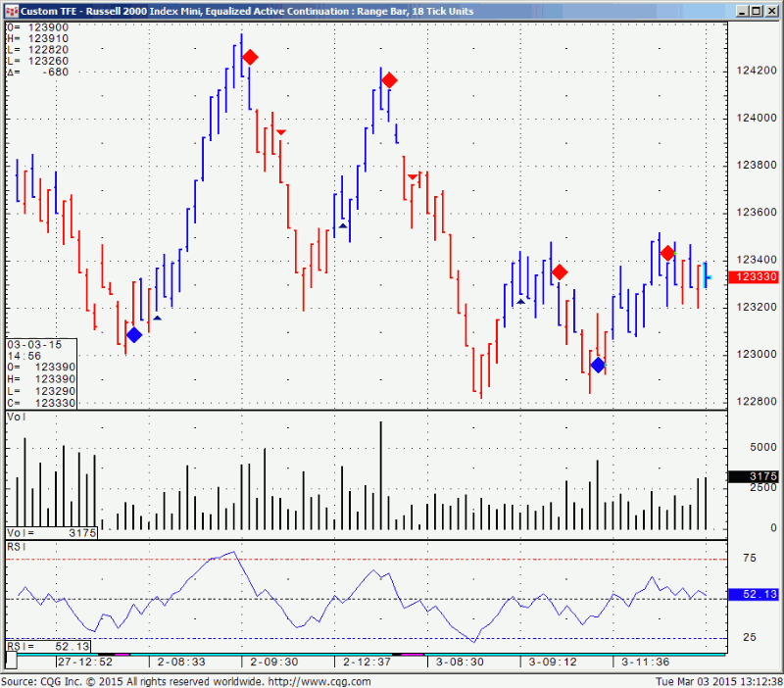
Task: Click the 'L= 122820' header value
Action: click(37, 50)
